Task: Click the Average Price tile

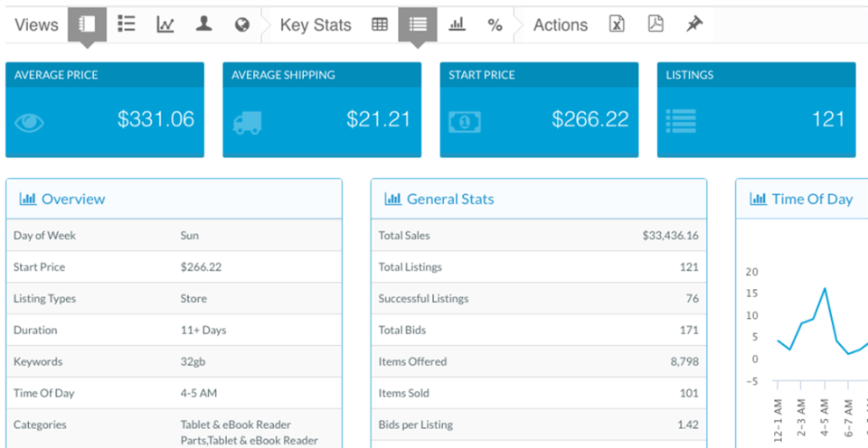Action: [105, 109]
